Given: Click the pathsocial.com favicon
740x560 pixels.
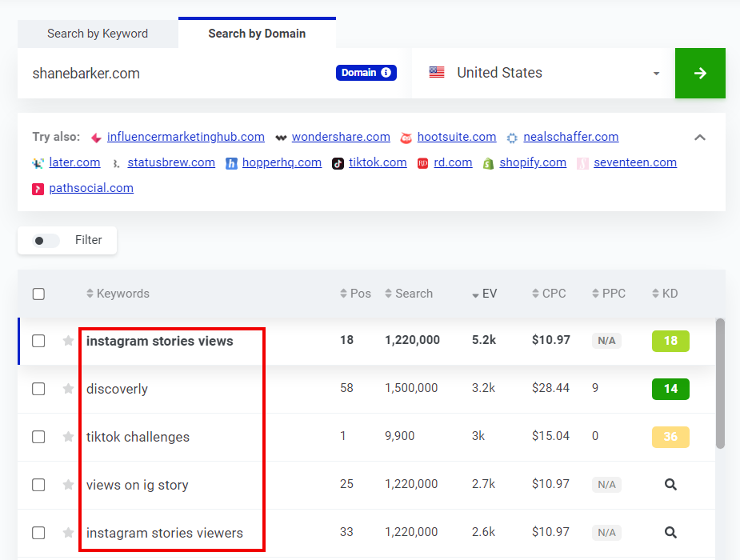Looking at the screenshot, I should 38,189.
